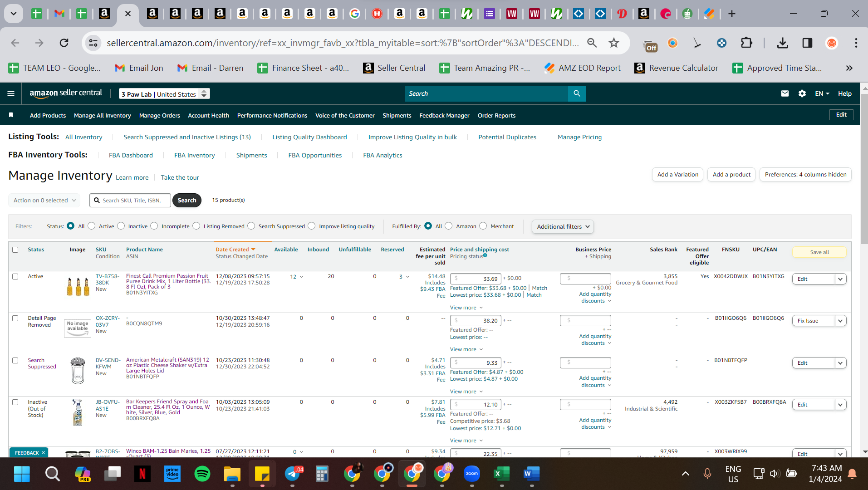Expand Add quantity discounts for Bar Keepers row

tap(595, 423)
